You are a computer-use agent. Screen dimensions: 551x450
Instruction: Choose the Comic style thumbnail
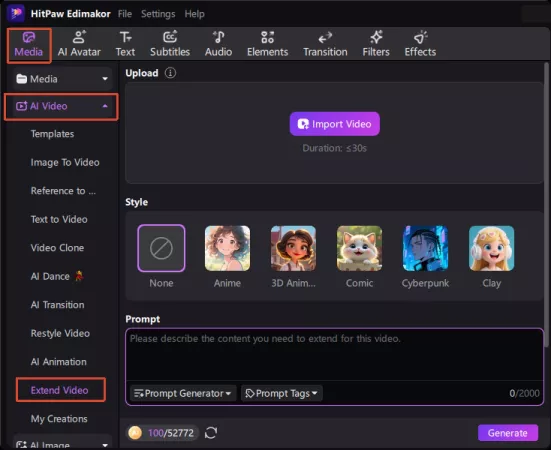(359, 248)
